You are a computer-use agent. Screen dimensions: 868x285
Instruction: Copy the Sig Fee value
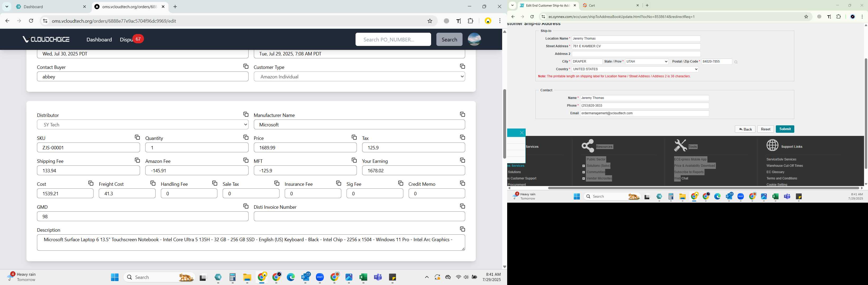pyautogui.click(x=400, y=183)
